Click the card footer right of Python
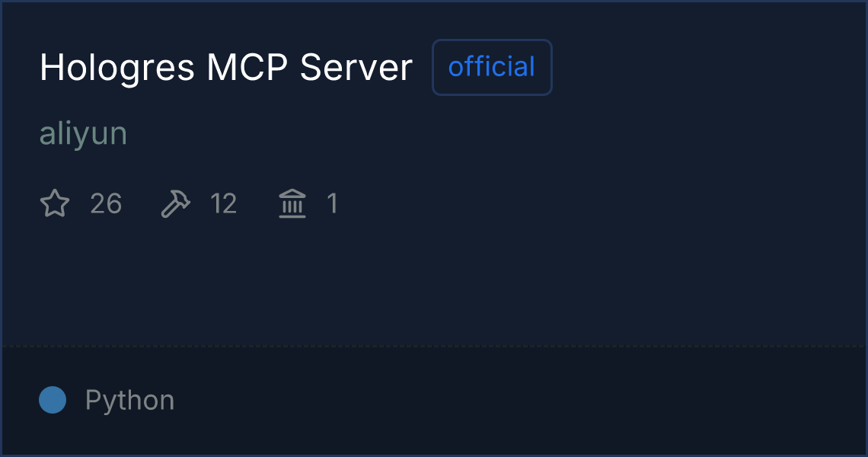The image size is (868, 457). pyautogui.click(x=520, y=400)
